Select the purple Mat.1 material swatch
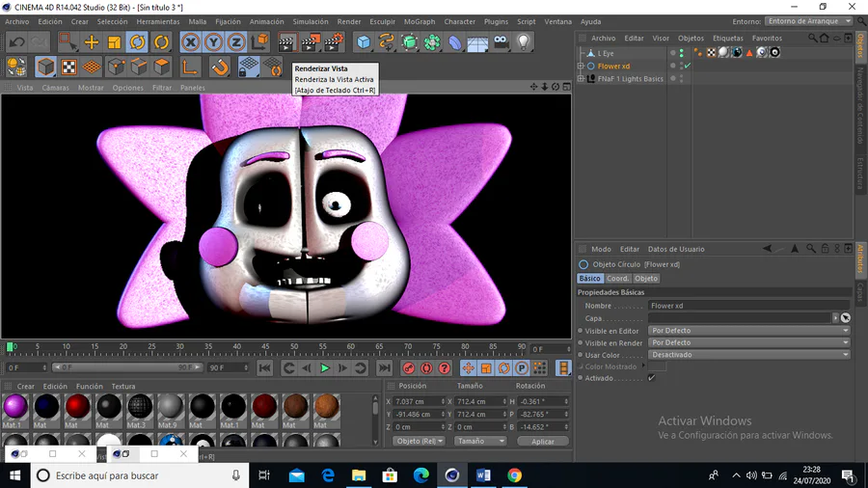This screenshot has width=868, height=488. click(14, 407)
